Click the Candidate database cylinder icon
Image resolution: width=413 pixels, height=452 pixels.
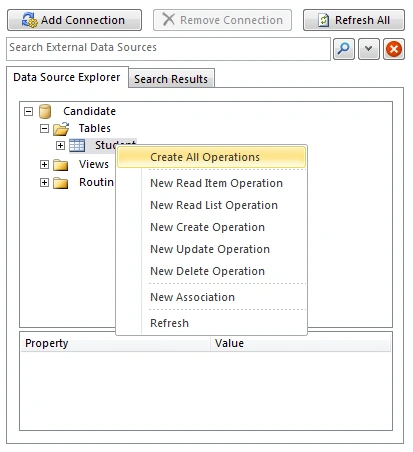pos(45,111)
